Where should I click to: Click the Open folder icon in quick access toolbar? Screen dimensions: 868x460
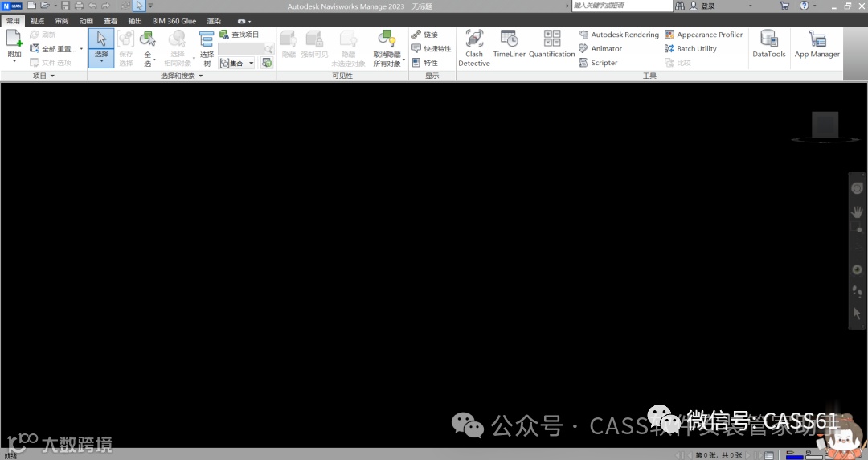[45, 6]
